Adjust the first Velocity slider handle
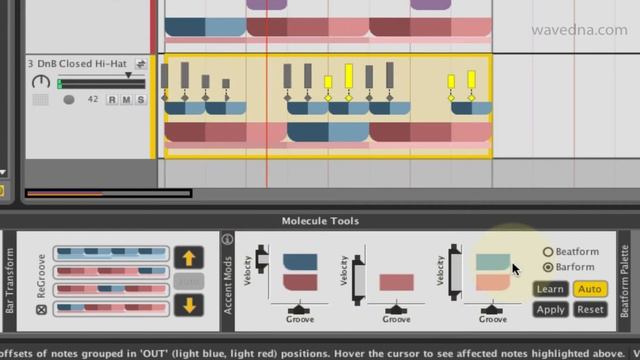The image size is (640, 360). 262,260
